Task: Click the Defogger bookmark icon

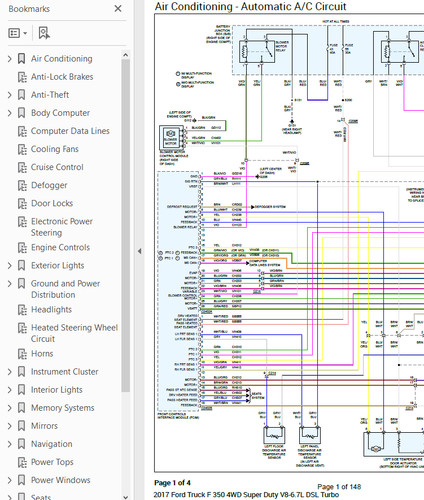Action: coord(22,185)
